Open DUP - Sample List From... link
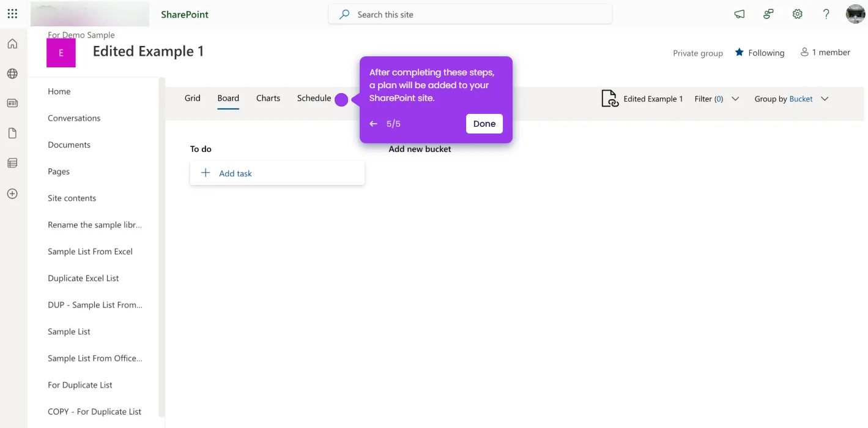The image size is (868, 428). coord(95,305)
